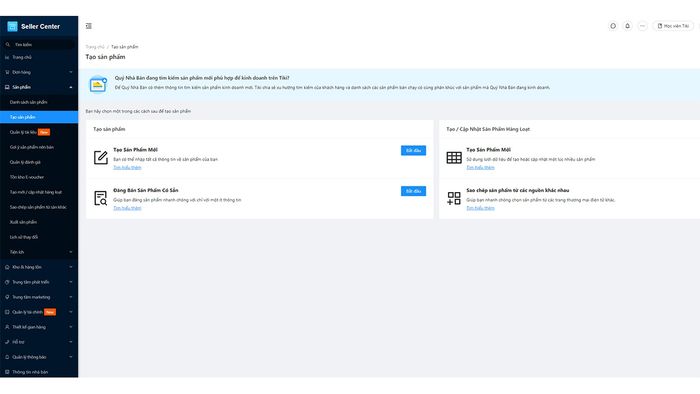Expand the Trung tâm phát triển chevron

[71, 282]
